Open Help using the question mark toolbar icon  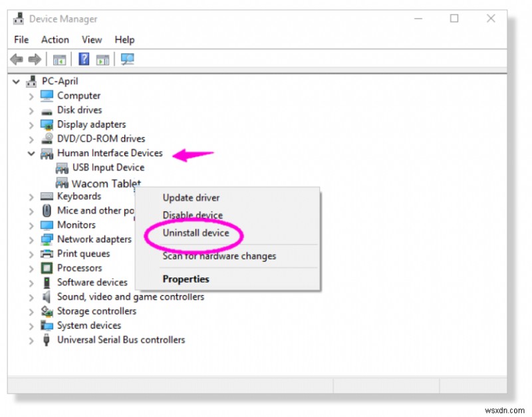tap(82, 59)
